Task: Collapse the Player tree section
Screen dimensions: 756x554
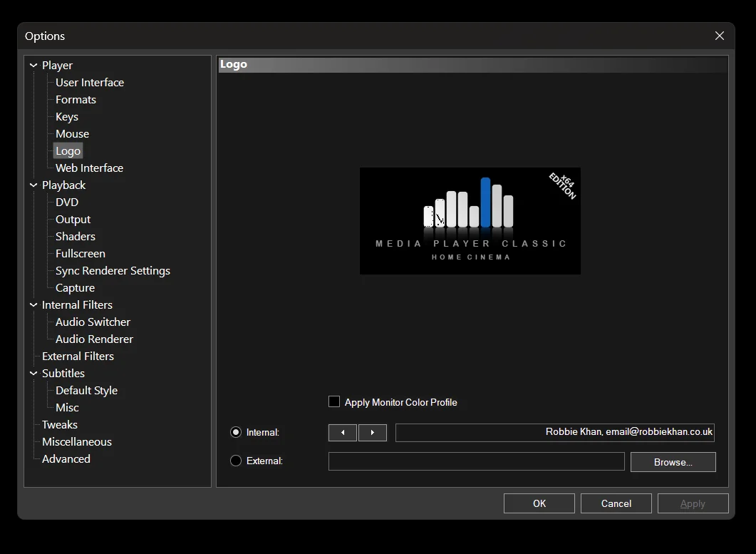Action: (33, 65)
